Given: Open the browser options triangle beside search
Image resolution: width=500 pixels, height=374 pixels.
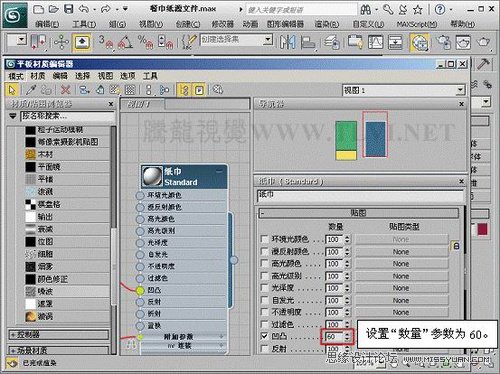Looking at the screenshot, I should point(13,116).
